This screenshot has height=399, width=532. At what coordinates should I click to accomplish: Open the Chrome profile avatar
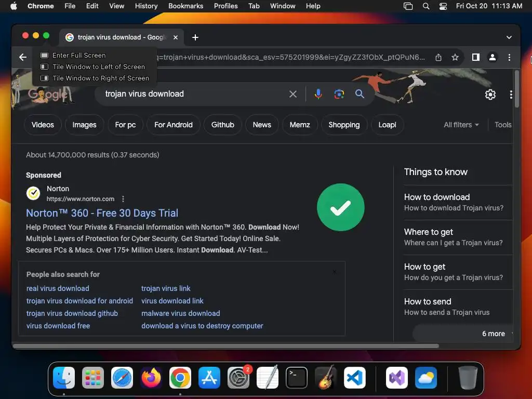point(493,57)
